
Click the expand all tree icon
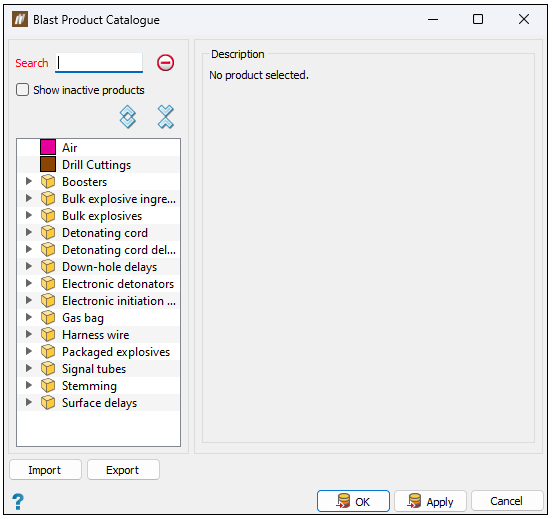[x=128, y=117]
